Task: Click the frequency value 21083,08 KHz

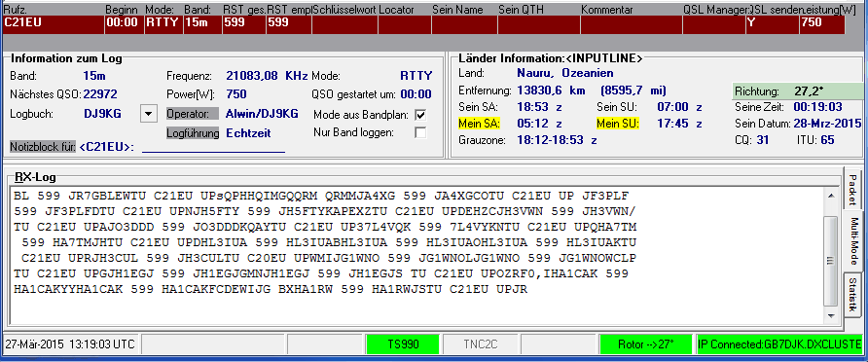Action: pos(267,76)
